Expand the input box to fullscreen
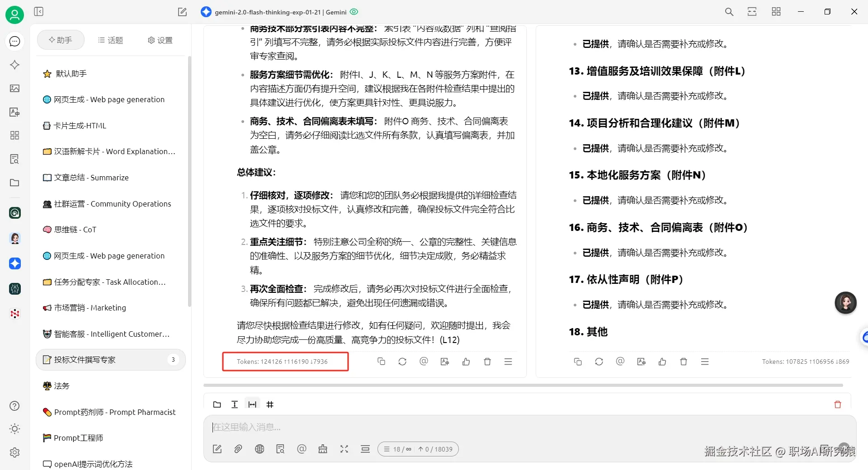The image size is (868, 470). 344,449
